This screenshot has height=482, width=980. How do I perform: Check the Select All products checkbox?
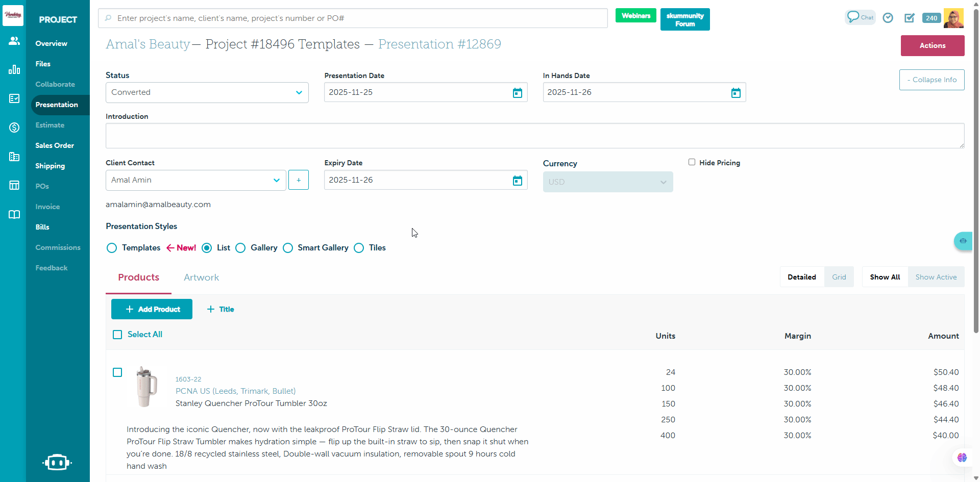[x=117, y=335]
